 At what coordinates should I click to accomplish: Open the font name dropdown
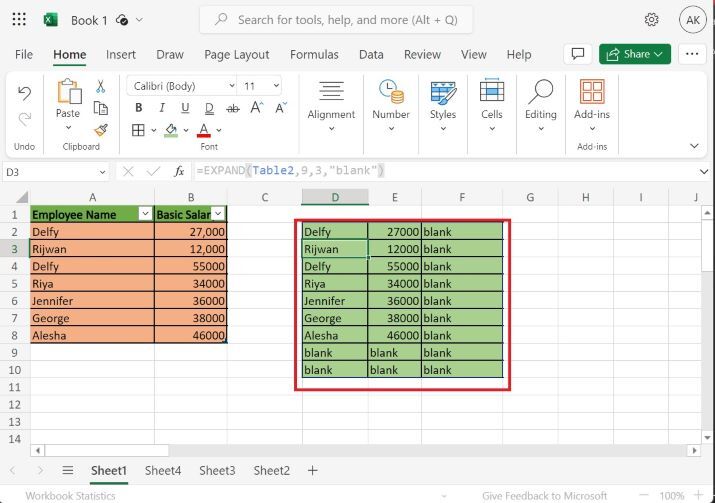pos(232,86)
